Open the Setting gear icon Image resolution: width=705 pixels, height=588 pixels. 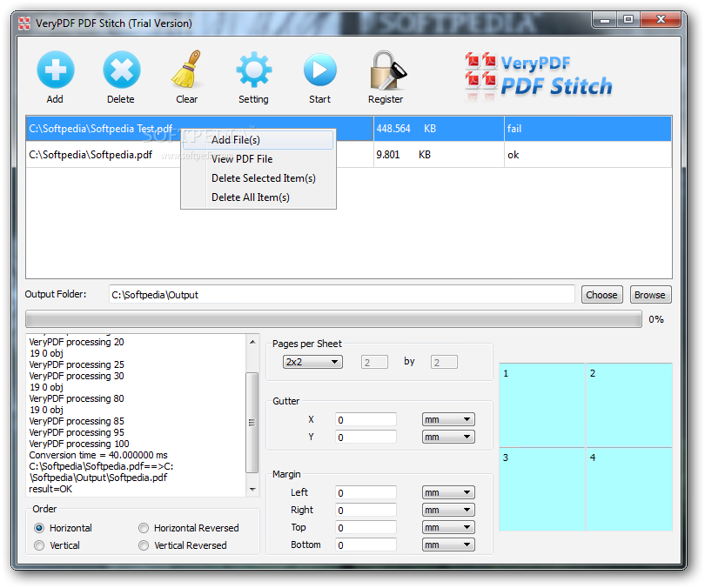(254, 70)
